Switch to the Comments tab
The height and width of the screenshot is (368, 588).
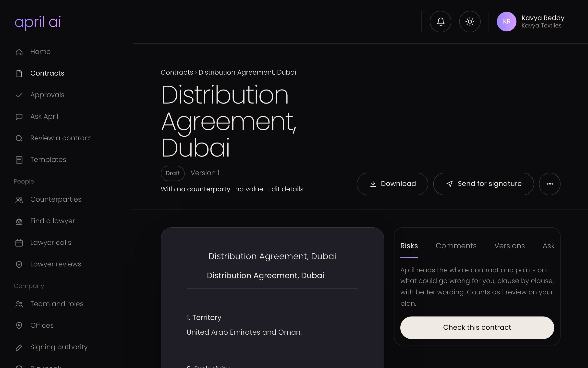456,246
